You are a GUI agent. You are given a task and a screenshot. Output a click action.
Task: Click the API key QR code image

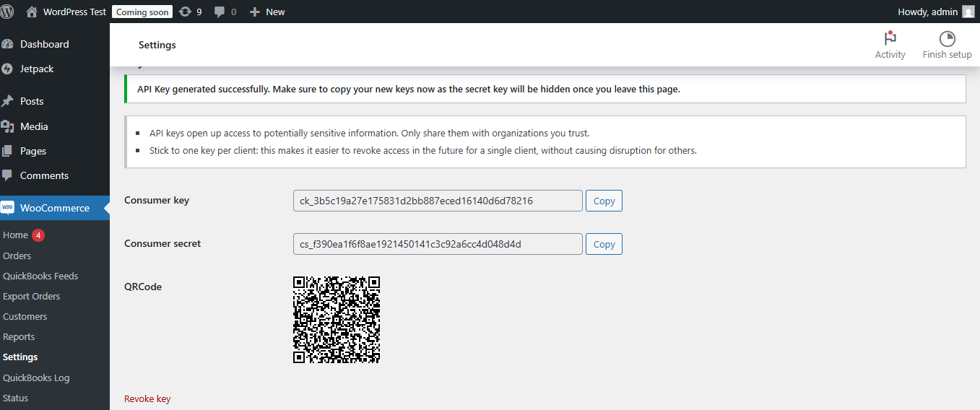point(337,320)
